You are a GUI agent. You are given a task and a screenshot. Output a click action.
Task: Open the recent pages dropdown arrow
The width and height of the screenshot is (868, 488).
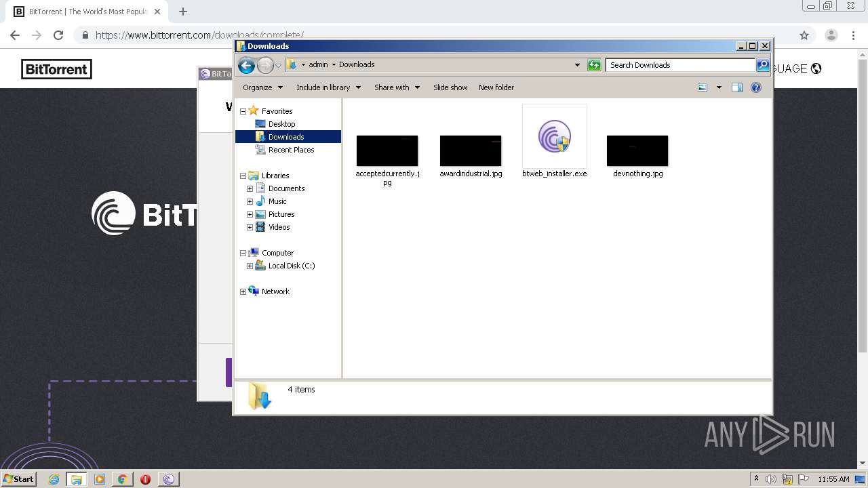(278, 66)
